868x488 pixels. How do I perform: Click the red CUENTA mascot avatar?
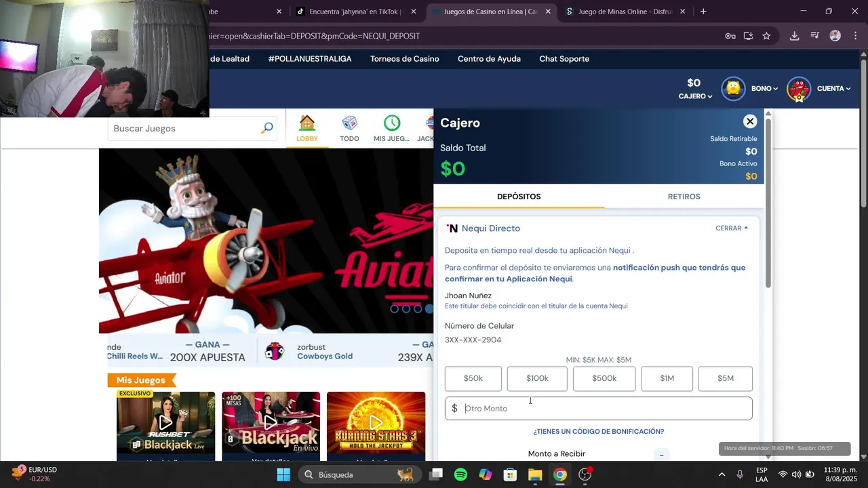(799, 89)
